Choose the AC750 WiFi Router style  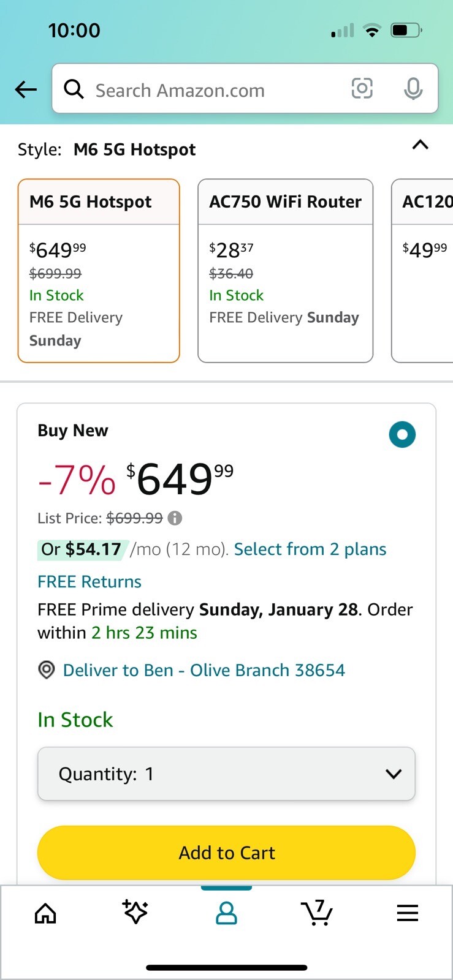point(285,270)
